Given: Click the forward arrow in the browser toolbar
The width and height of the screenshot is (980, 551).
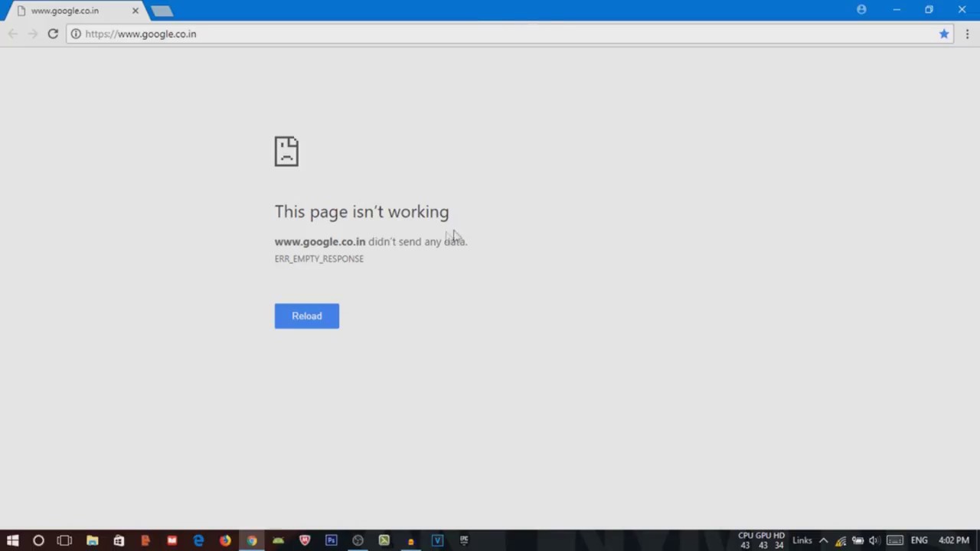Looking at the screenshot, I should point(32,34).
